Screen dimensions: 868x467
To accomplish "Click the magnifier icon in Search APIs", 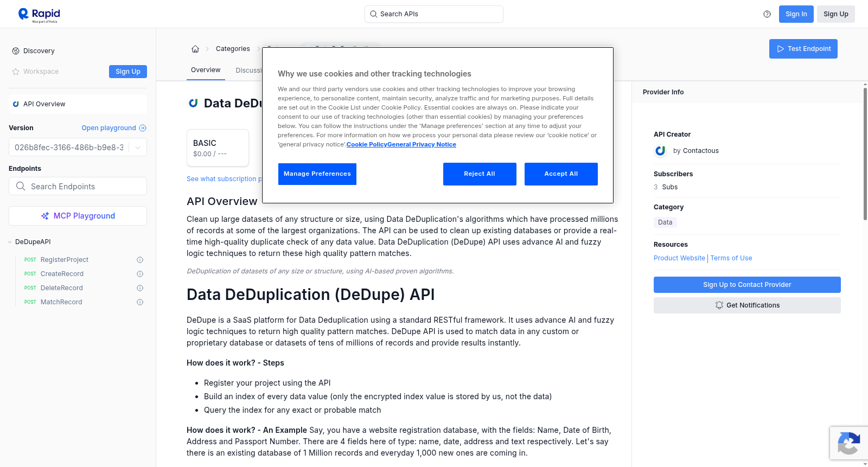I will 374,14.
